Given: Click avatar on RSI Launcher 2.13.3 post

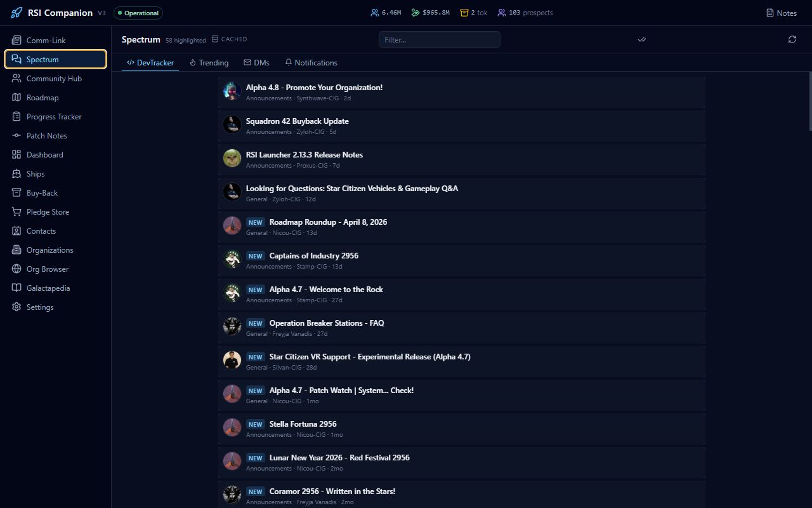Looking at the screenshot, I should [x=232, y=158].
